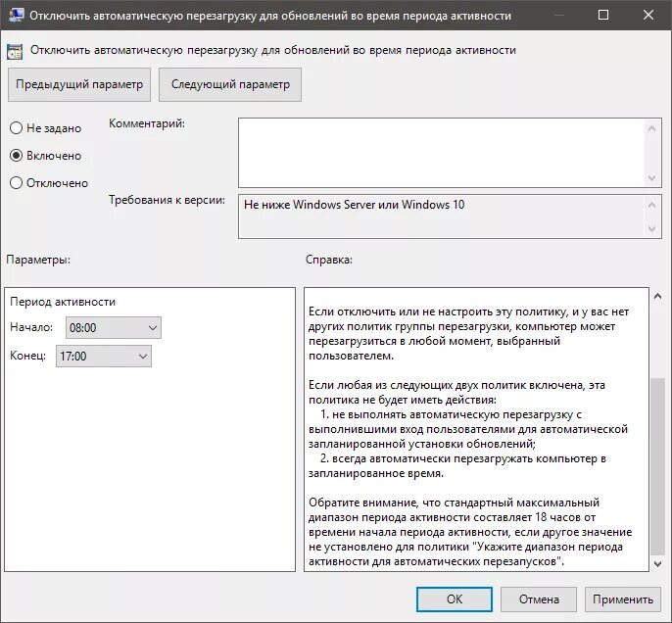Click the help pane scroll-down arrow
Image resolution: width=672 pixels, height=623 pixels.
pyautogui.click(x=658, y=564)
